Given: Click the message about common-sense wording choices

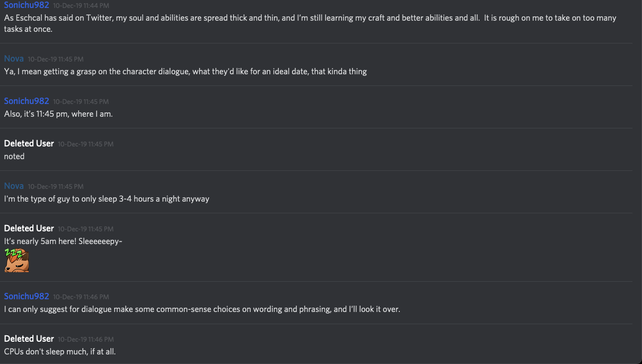Looking at the screenshot, I should [202, 309].
